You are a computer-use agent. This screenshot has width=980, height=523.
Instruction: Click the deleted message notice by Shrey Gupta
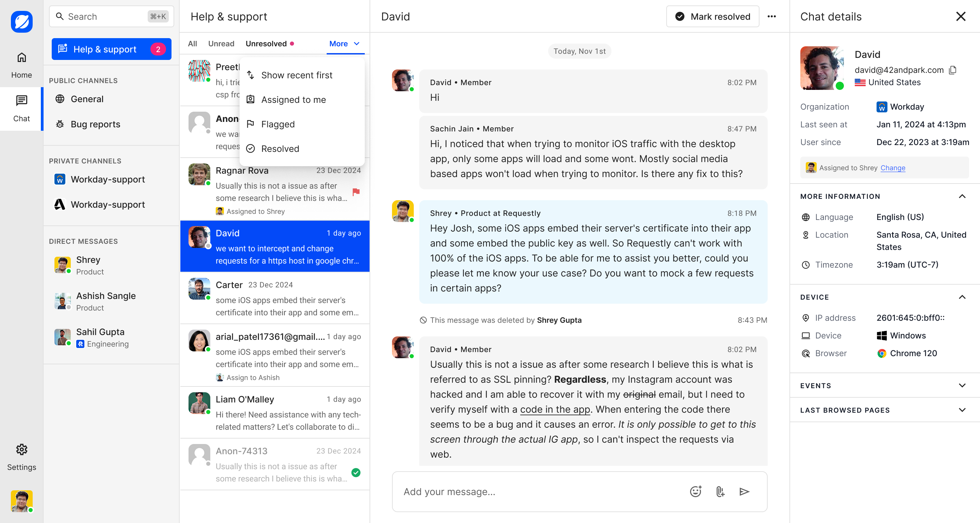pyautogui.click(x=506, y=320)
